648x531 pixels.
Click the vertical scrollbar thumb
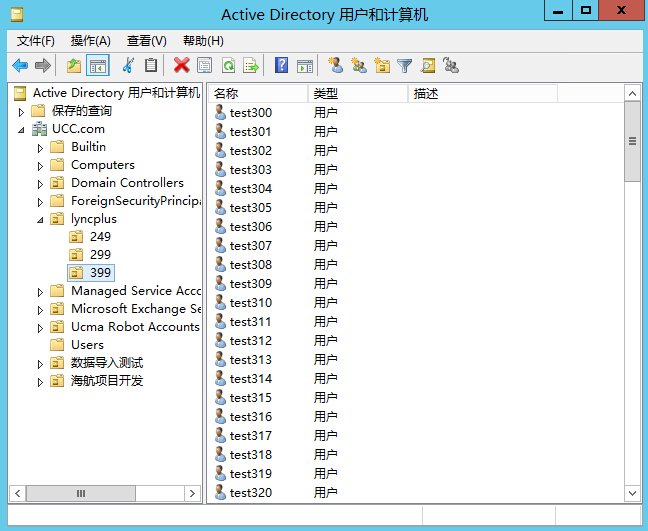coord(632,141)
